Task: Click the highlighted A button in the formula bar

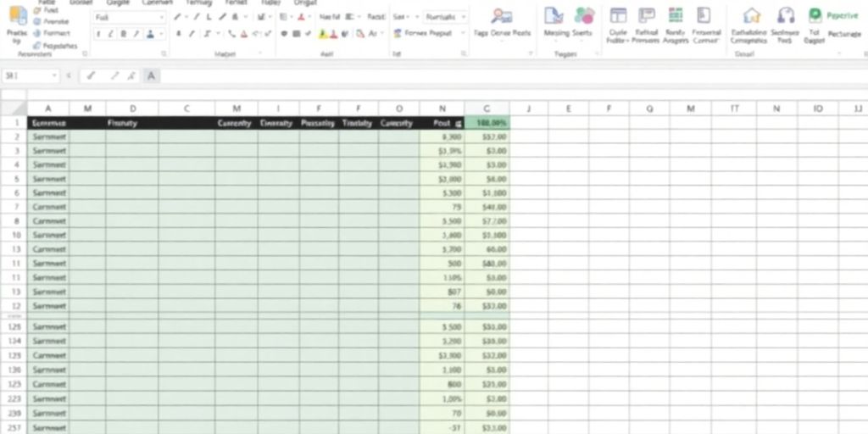Action: (151, 75)
